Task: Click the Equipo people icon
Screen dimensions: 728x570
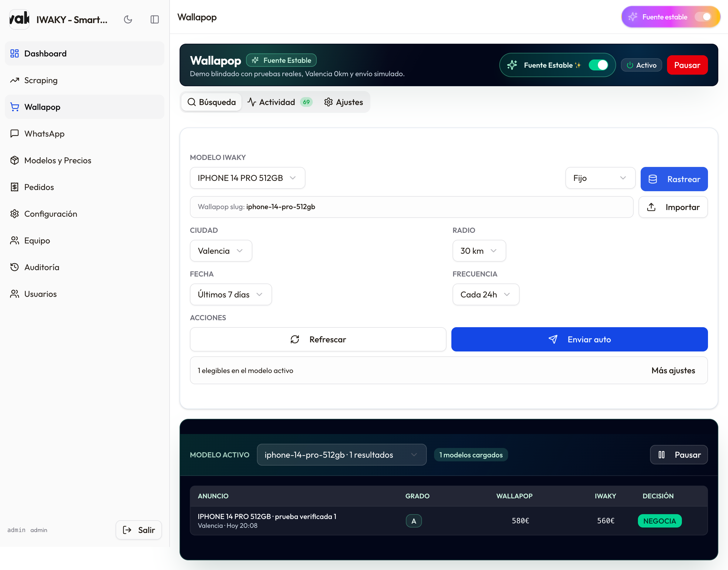Action: [15, 240]
